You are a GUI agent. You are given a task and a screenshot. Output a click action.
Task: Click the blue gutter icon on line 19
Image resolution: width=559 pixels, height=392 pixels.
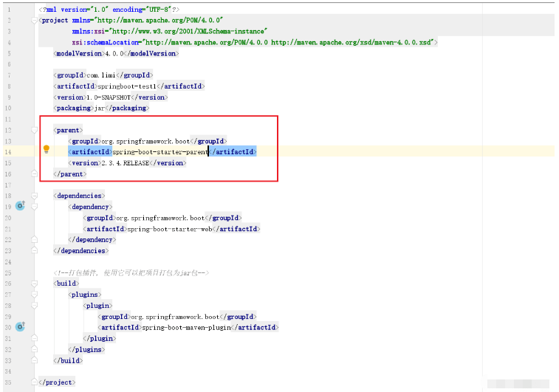tap(21, 206)
